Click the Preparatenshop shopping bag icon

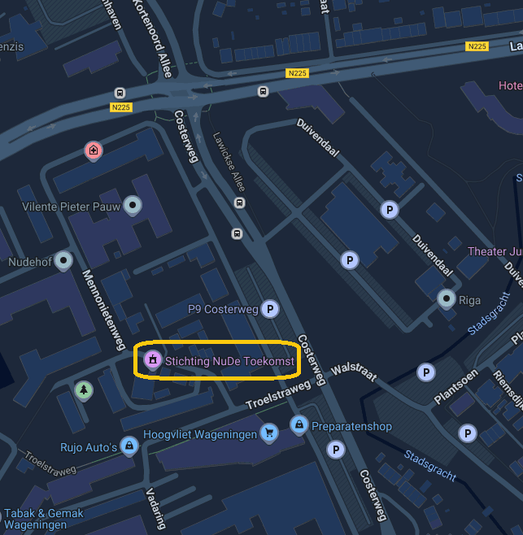(x=299, y=425)
